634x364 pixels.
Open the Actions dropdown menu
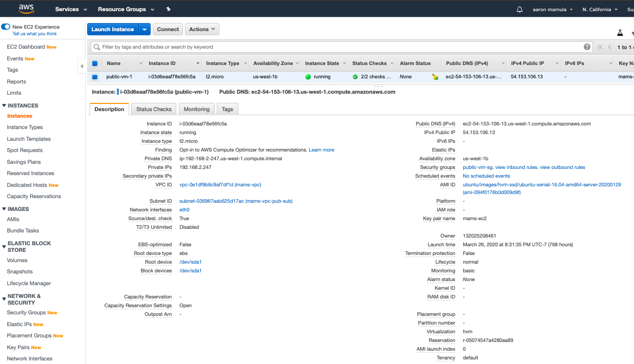click(x=202, y=29)
